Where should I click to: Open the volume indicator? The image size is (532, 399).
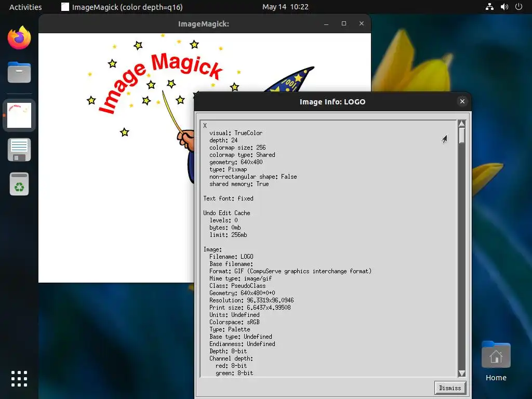504,7
